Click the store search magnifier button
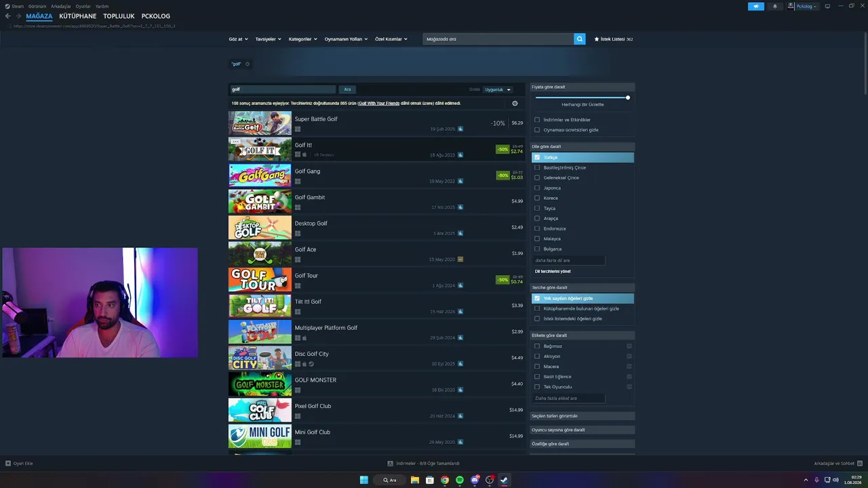The width and height of the screenshot is (868, 488). click(580, 39)
